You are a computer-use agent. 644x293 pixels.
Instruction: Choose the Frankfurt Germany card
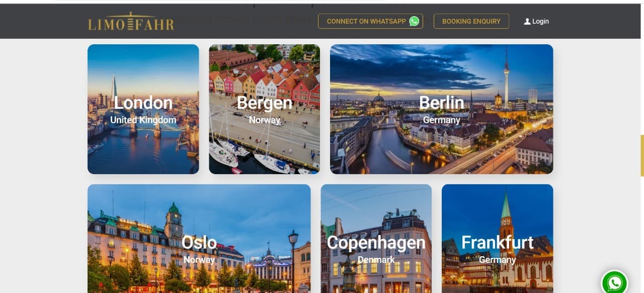pos(498,239)
